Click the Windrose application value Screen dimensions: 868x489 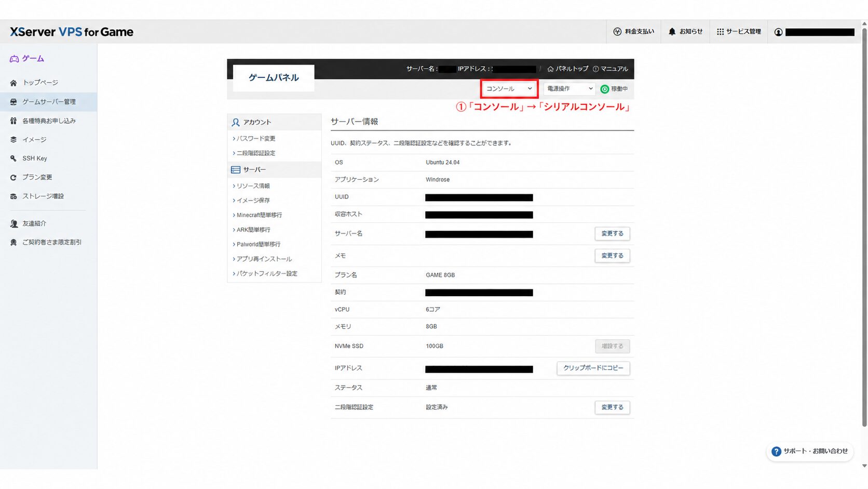[x=438, y=180]
